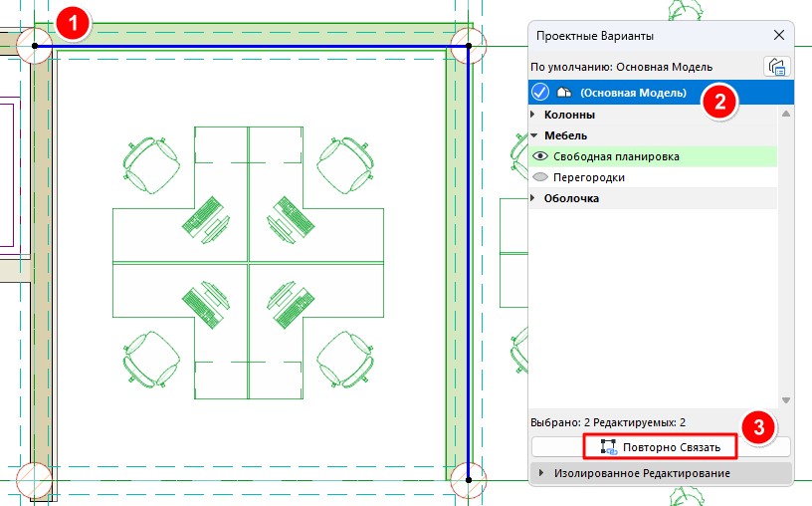The height and width of the screenshot is (506, 812).
Task: Click the По умолчанию: Основная Модель text
Action: click(621, 67)
